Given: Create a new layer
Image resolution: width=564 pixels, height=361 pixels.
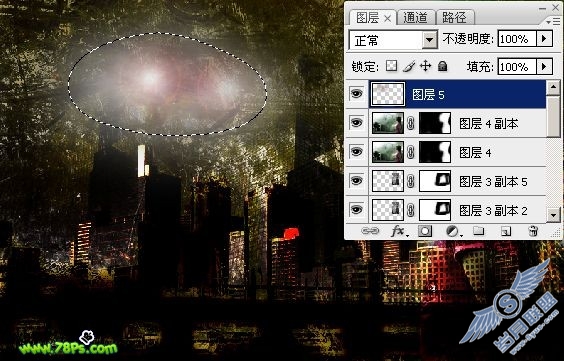Looking at the screenshot, I should point(506,231).
